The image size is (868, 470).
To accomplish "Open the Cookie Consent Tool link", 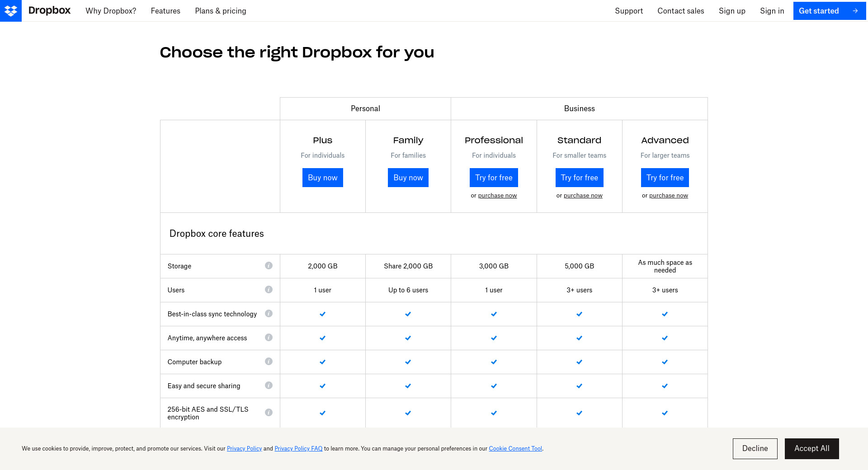I will [x=515, y=449].
